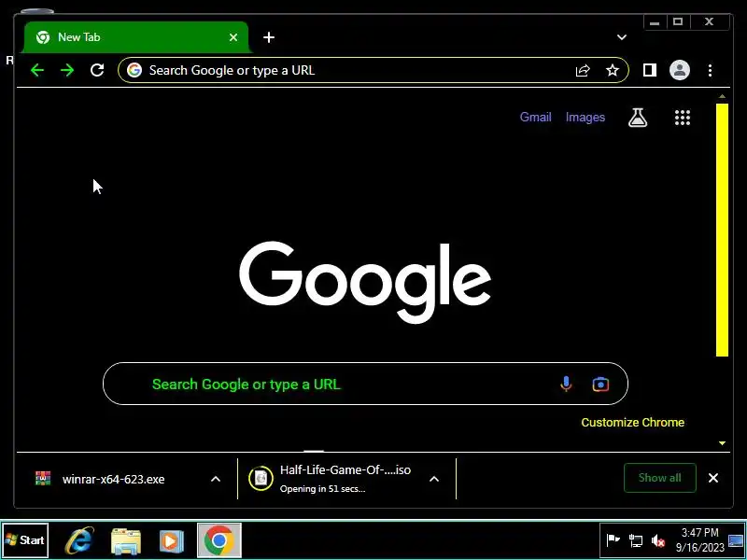
Task: Click the scrollbar down arrow
Action: [x=722, y=443]
